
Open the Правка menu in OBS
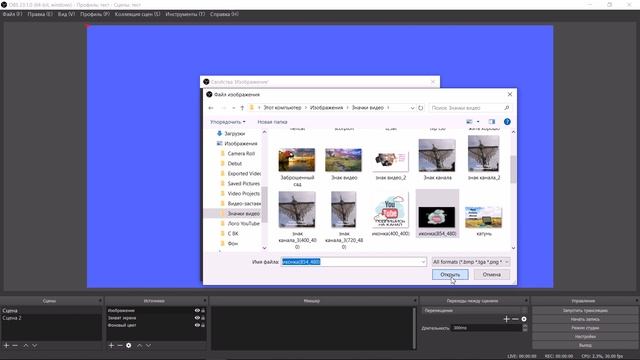[x=40, y=14]
